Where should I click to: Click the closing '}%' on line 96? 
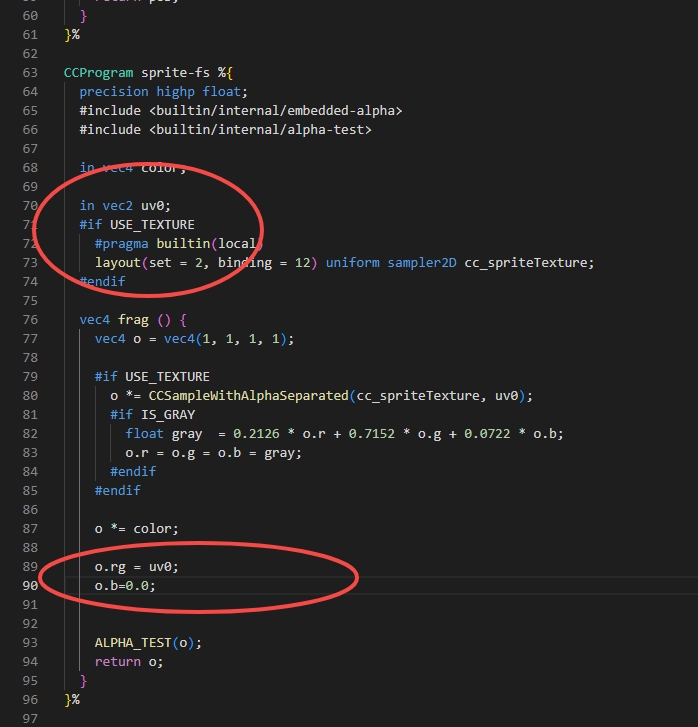[72, 700]
